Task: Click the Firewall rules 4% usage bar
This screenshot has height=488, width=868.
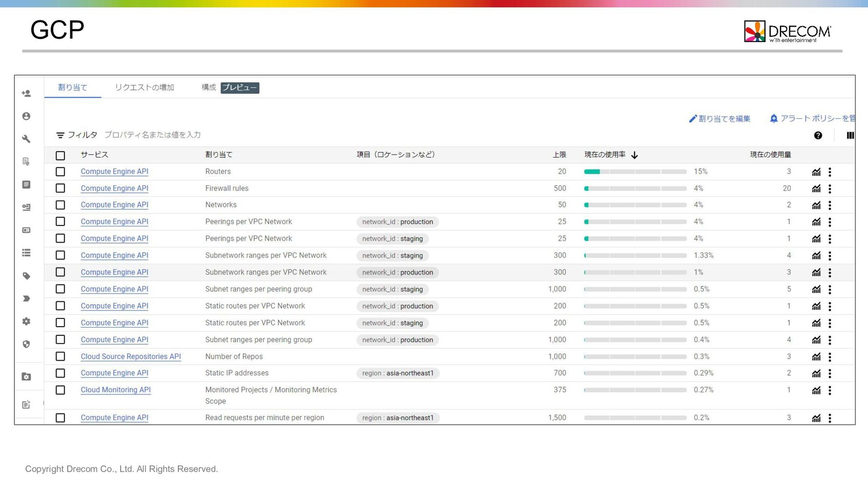Action: [x=635, y=188]
